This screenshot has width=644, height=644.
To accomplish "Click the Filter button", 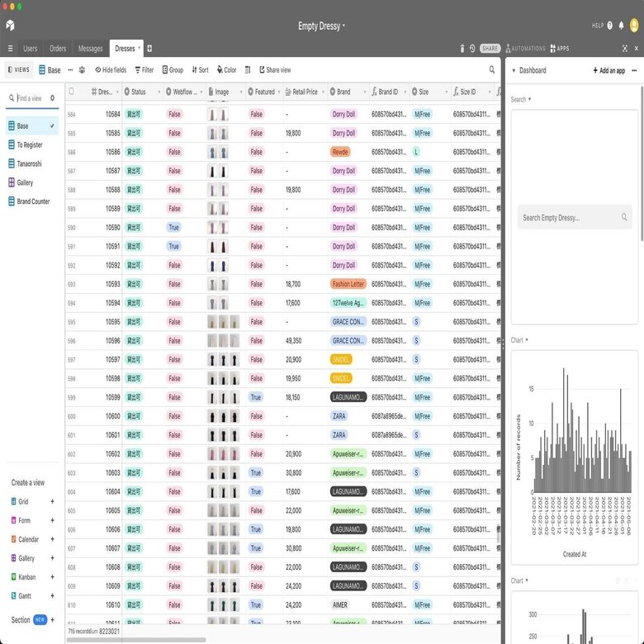I will point(144,70).
